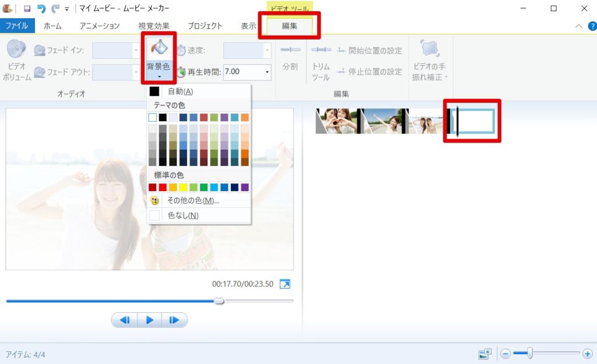This screenshot has height=364, width=597.
Task: Click the Save icon in the title bar
Action: (x=27, y=8)
